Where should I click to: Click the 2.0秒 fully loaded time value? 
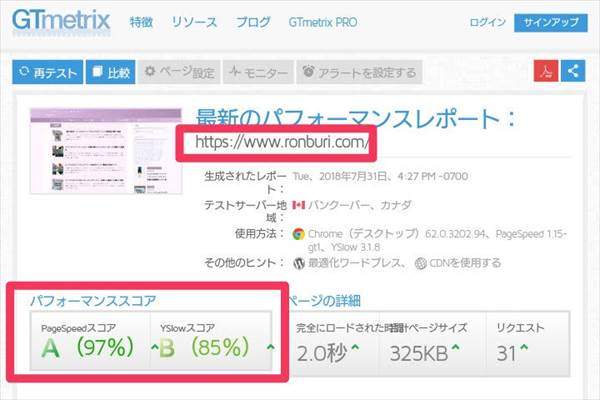[322, 353]
